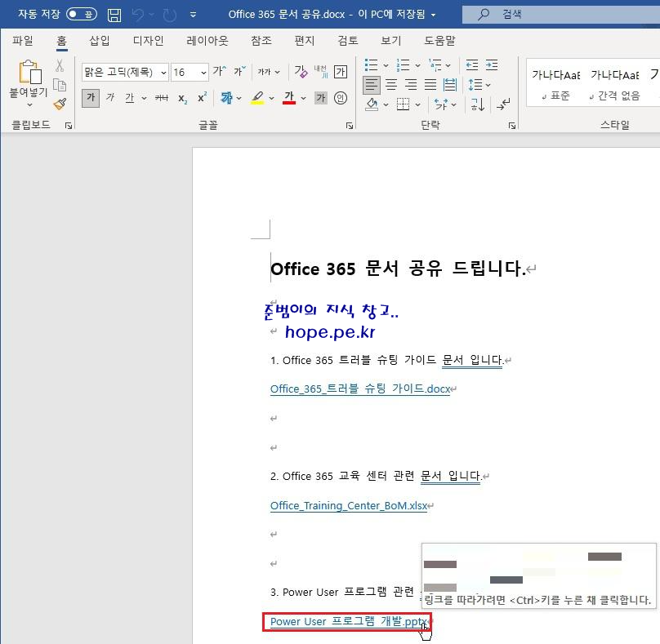Expand the 붙여넣기 paste options arrow

(x=29, y=104)
